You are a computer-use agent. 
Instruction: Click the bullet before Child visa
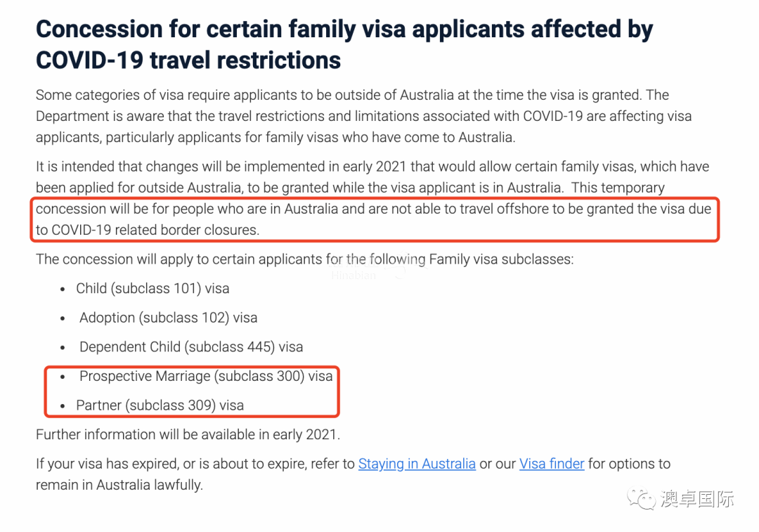[63, 290]
